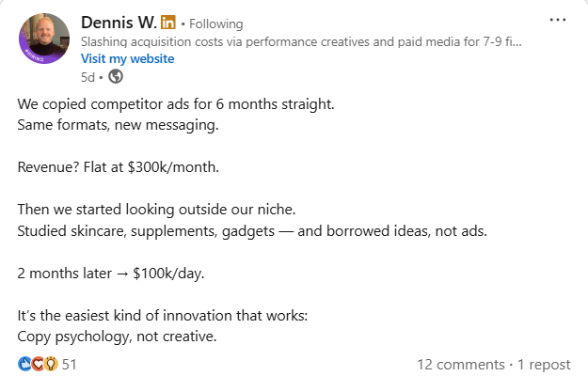Viewport: 588px width, 376px height.
Task: View the 12 comments
Action: click(x=461, y=365)
